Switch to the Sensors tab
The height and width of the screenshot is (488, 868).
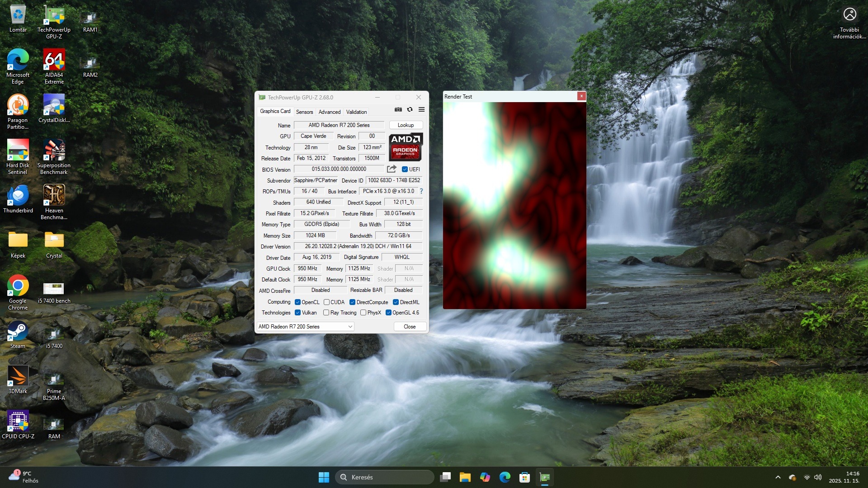[x=304, y=112]
